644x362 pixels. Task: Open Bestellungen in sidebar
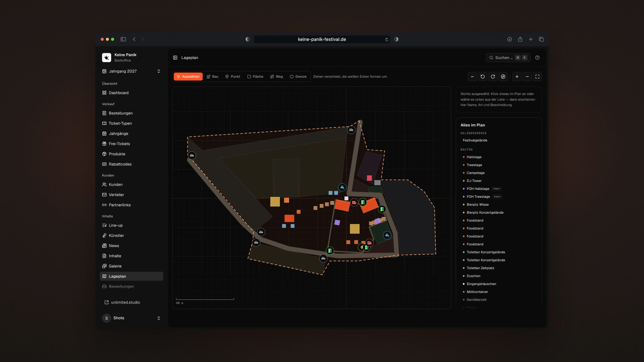pyautogui.click(x=131, y=113)
